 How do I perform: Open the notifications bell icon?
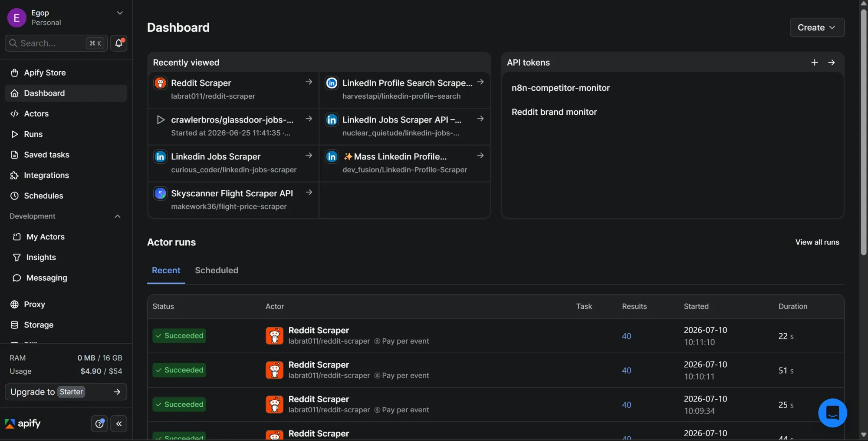coord(118,43)
